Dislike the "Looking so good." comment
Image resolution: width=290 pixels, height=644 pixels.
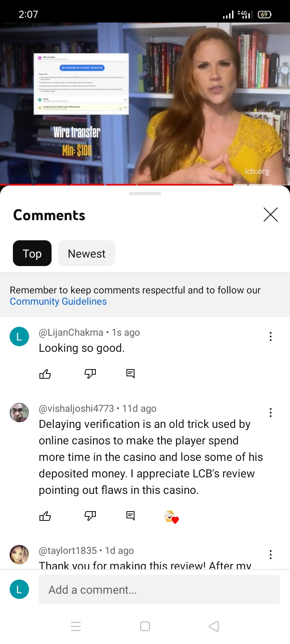[90, 374]
